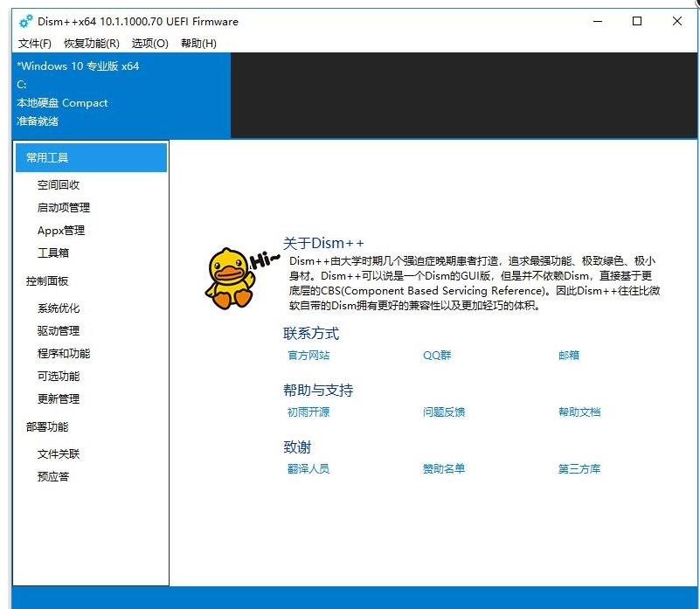Open the 选项(O) menu
Viewport: 700px width, 609px height.
pos(150,44)
